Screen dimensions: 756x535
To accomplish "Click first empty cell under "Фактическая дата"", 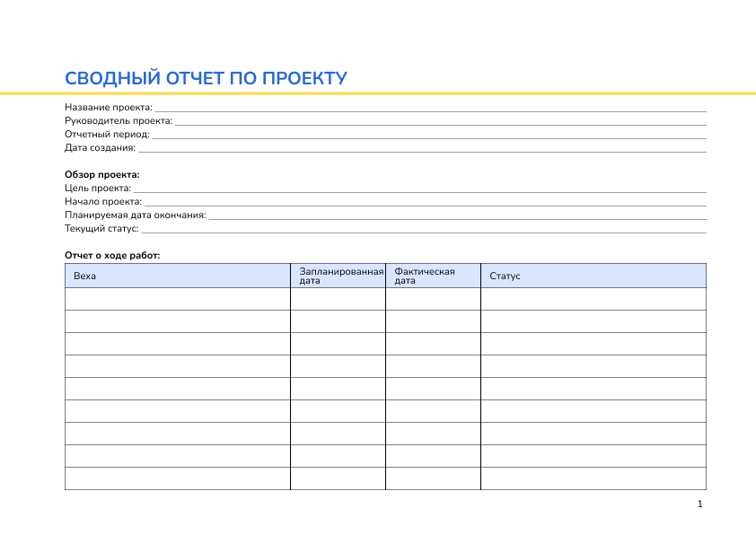I will point(433,299).
